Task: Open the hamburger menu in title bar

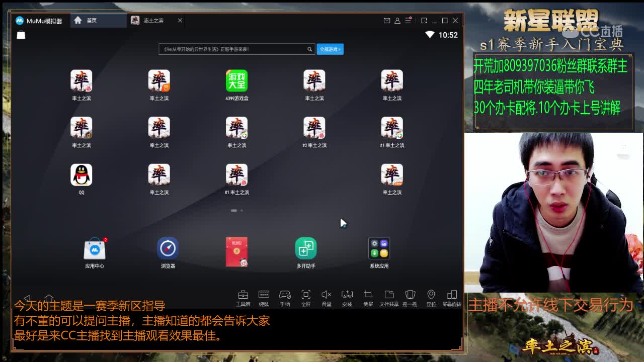Action: [x=408, y=21]
